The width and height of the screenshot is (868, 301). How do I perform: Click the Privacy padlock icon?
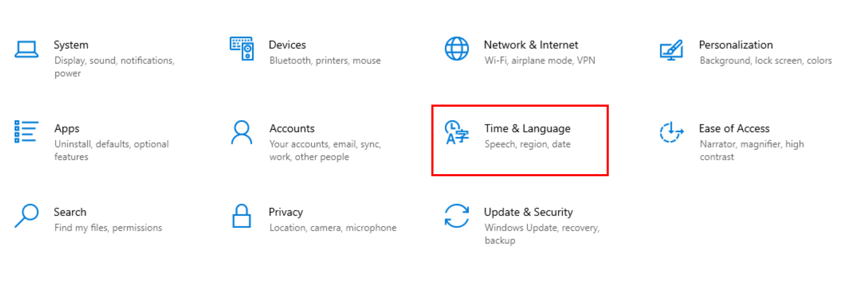tap(242, 216)
